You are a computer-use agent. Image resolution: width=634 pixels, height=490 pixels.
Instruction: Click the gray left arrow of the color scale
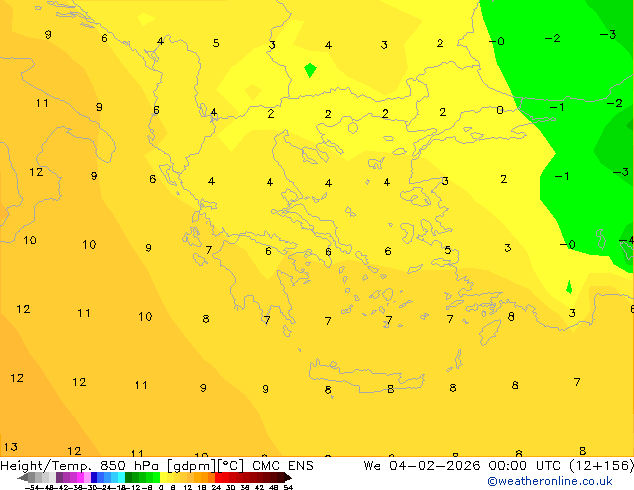click(23, 477)
